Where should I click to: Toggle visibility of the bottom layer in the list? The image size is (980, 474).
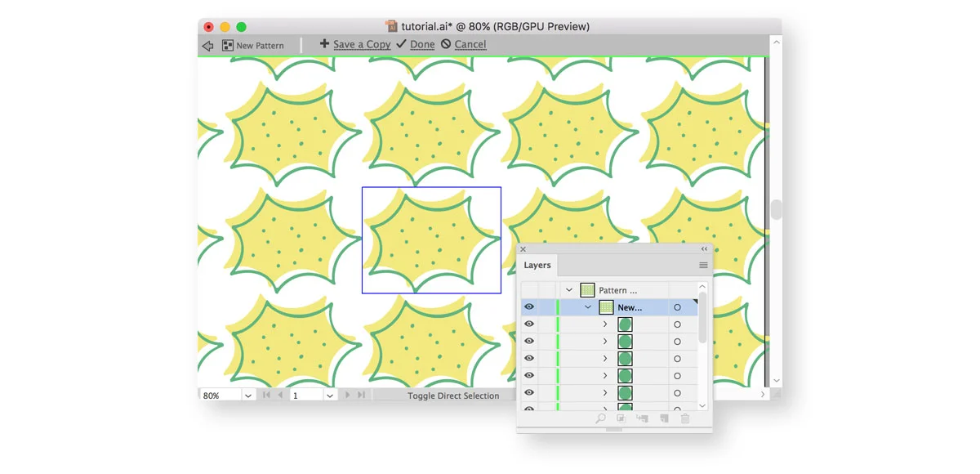[529, 408]
